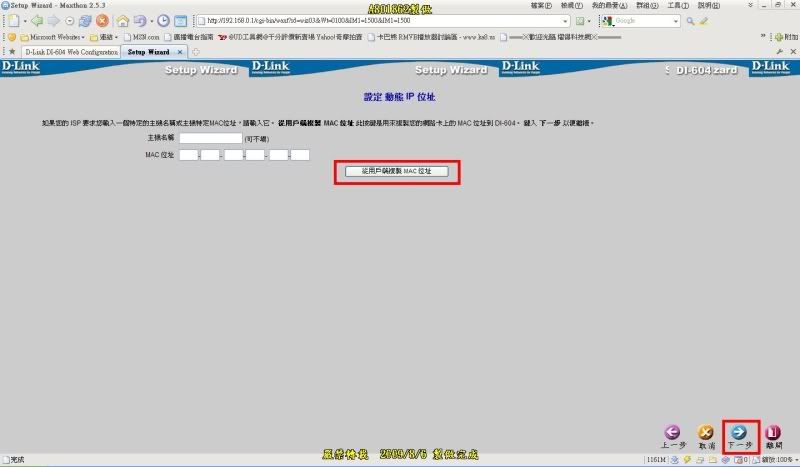800x467 pixels.
Task: Expand the Microsoft Websites favorites folder
Action: coord(53,37)
